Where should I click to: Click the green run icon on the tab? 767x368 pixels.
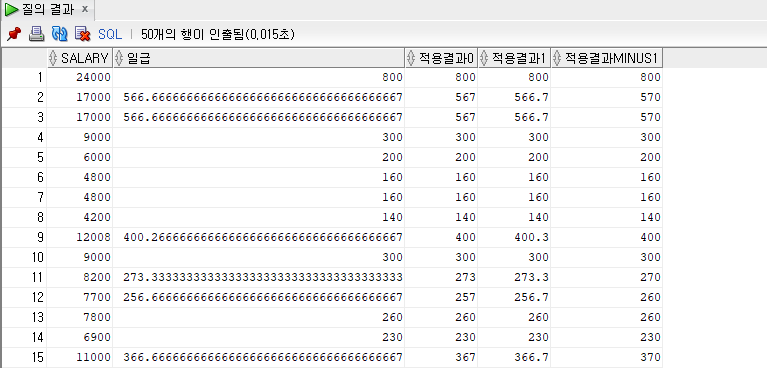12,10
